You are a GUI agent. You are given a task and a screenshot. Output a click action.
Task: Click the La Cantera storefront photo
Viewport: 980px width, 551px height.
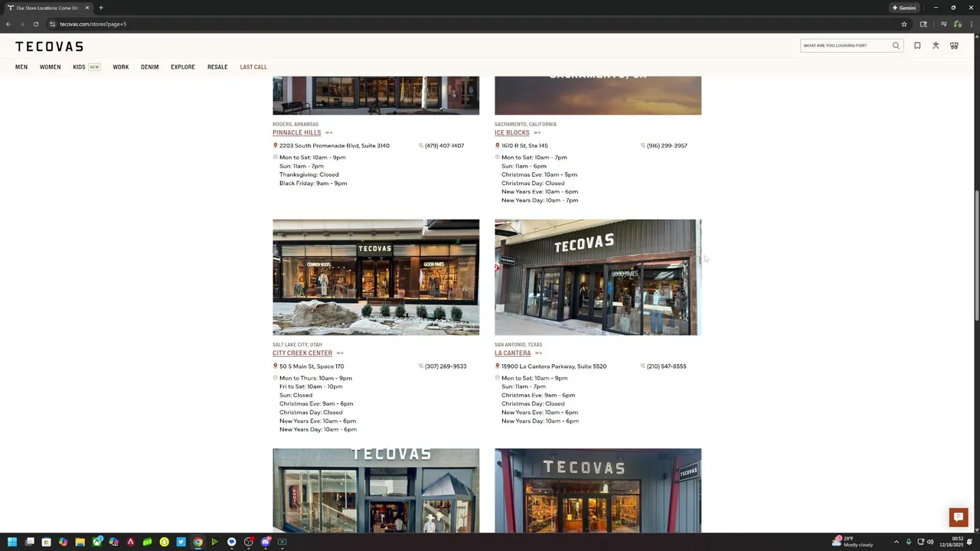click(598, 277)
